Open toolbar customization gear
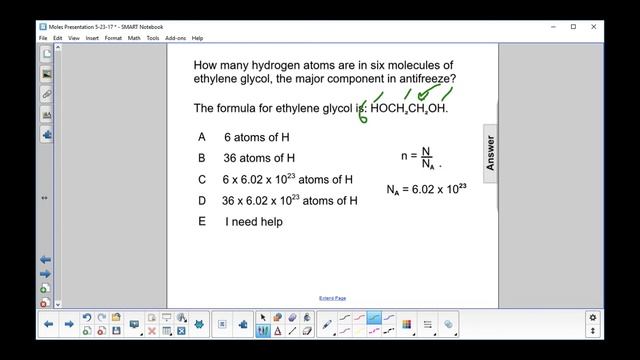The width and height of the screenshot is (640, 360). tap(593, 317)
